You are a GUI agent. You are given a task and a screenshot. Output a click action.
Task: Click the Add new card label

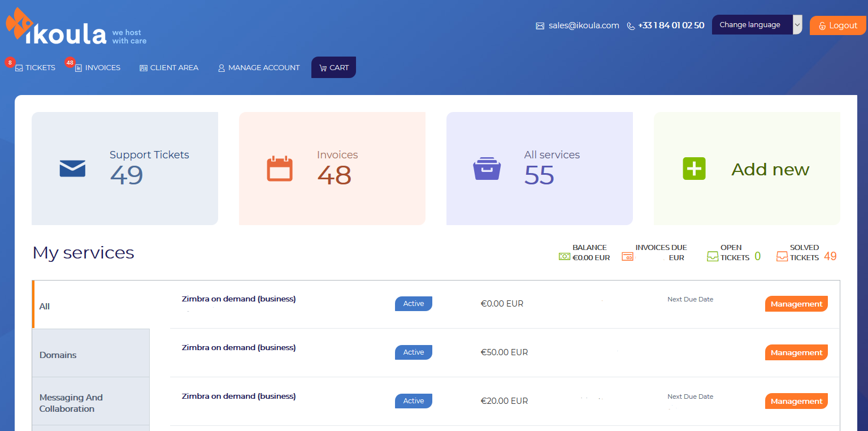770,169
